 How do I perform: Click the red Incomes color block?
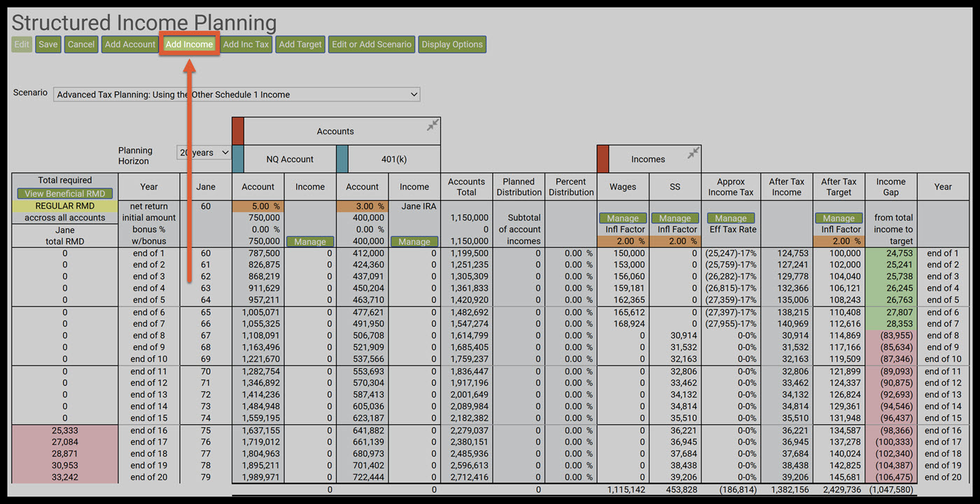(x=602, y=159)
